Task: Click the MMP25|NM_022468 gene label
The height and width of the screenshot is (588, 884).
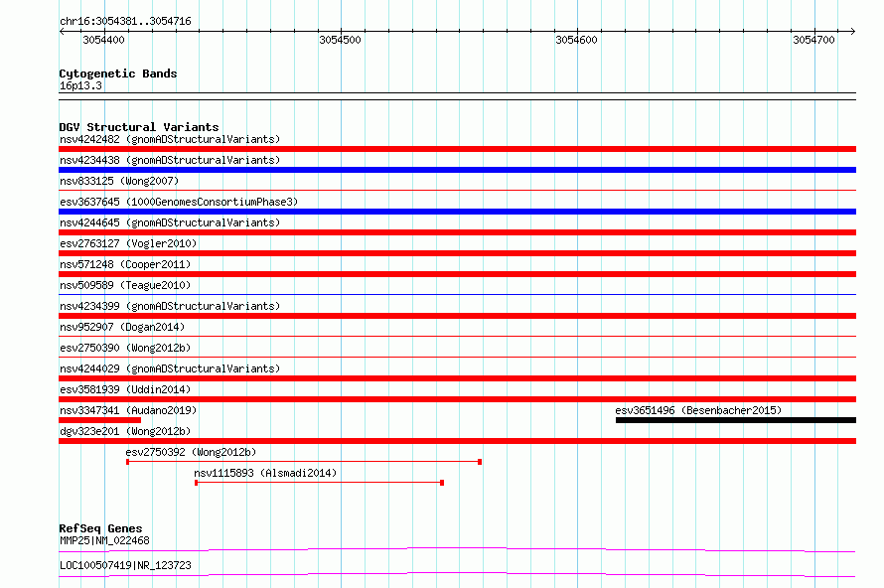Action: pos(104,540)
